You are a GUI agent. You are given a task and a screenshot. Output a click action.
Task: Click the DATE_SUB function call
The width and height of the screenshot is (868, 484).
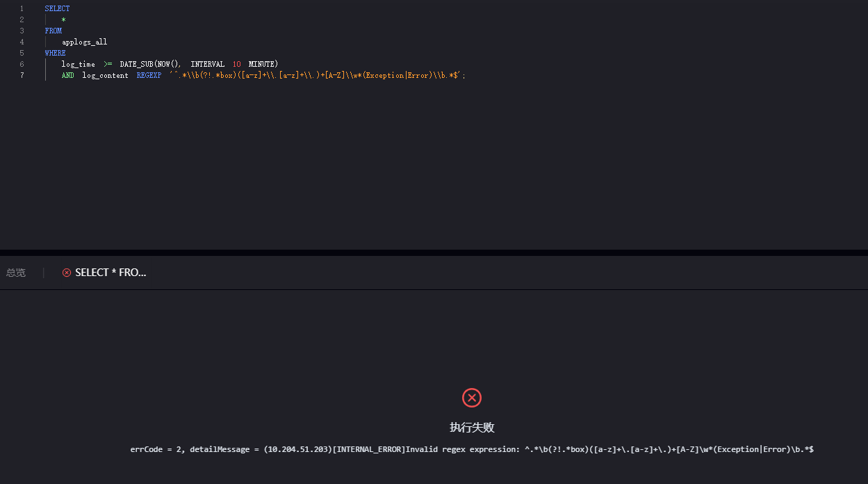(136, 64)
